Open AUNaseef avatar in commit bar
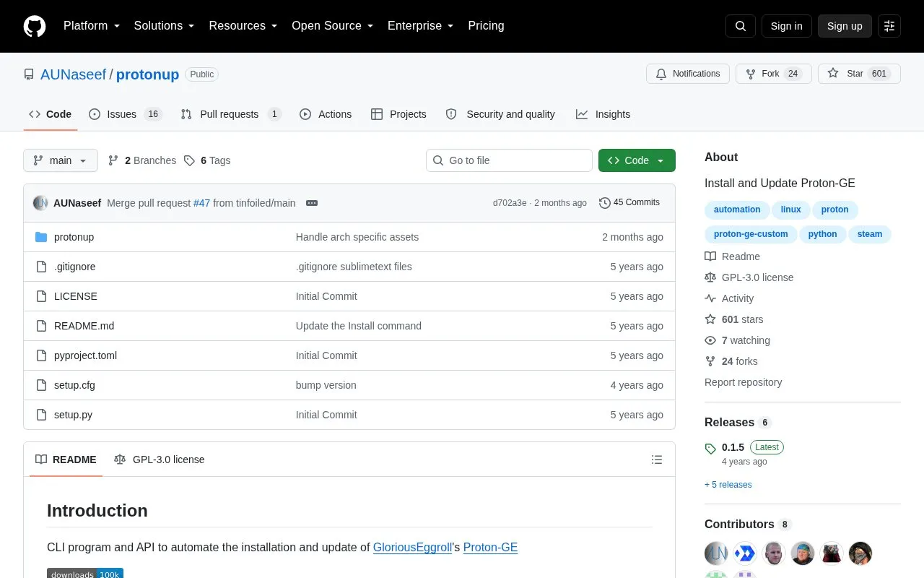The width and height of the screenshot is (924, 578). point(40,203)
